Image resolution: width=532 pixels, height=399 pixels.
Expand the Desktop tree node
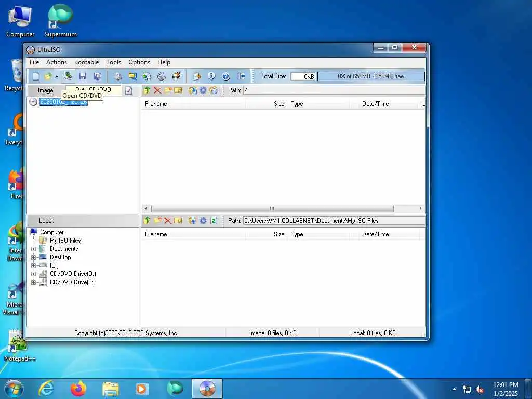(x=33, y=257)
